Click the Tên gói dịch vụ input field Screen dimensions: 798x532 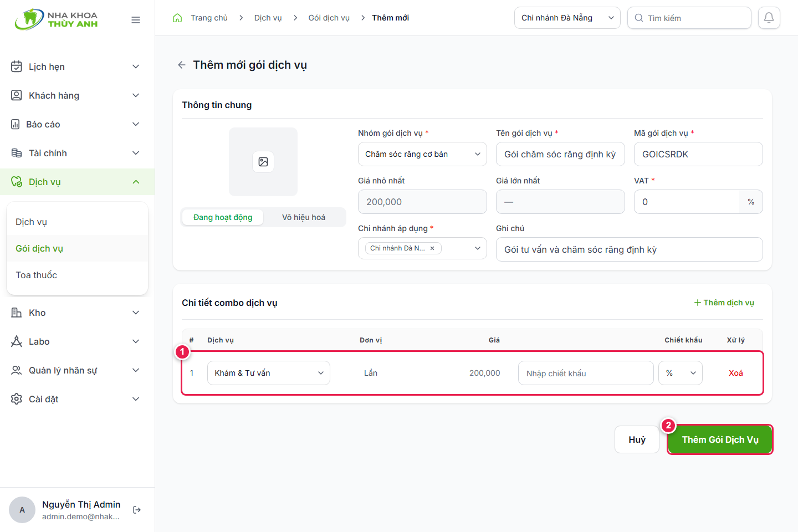click(x=560, y=154)
